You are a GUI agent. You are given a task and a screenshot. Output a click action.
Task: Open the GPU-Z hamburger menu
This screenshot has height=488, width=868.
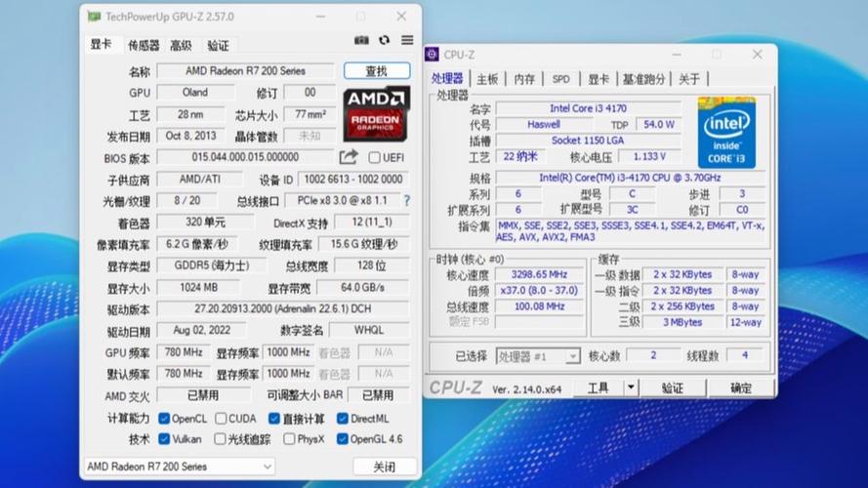pos(407,40)
